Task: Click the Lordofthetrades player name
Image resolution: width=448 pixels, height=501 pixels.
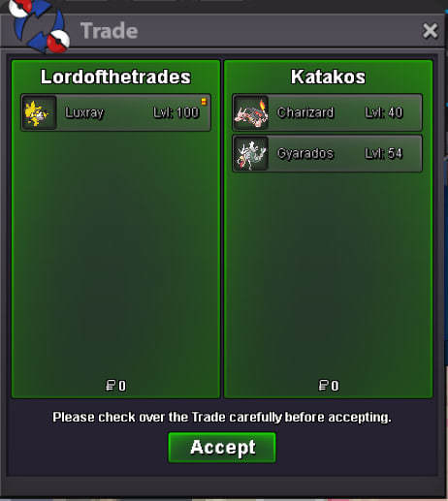Action: 115,77
